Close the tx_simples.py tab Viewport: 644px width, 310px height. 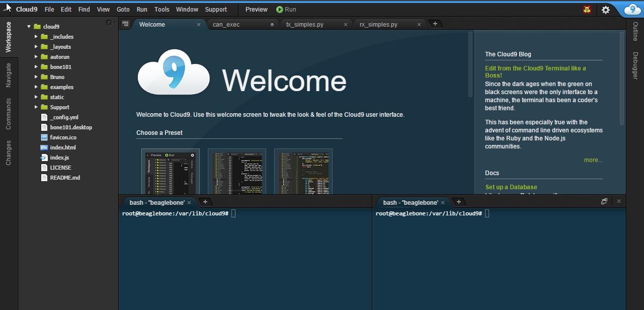point(346,25)
